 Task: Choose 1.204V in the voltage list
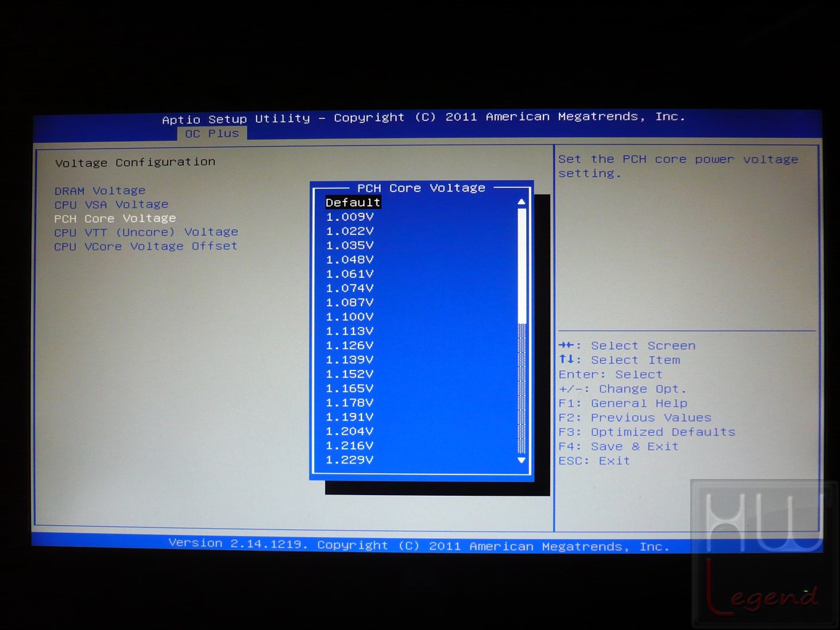(x=350, y=432)
